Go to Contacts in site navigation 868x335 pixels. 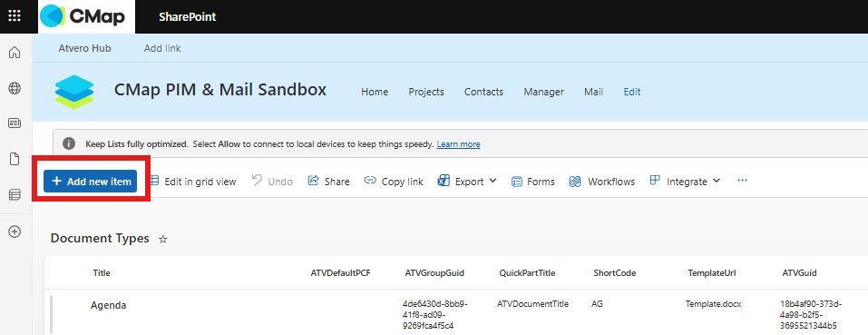click(483, 92)
